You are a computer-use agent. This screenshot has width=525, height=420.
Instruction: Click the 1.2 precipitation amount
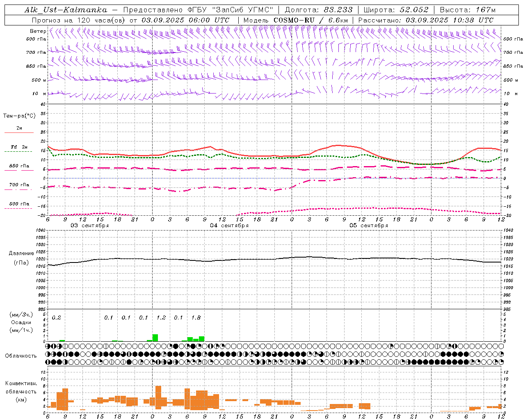pyautogui.click(x=161, y=318)
